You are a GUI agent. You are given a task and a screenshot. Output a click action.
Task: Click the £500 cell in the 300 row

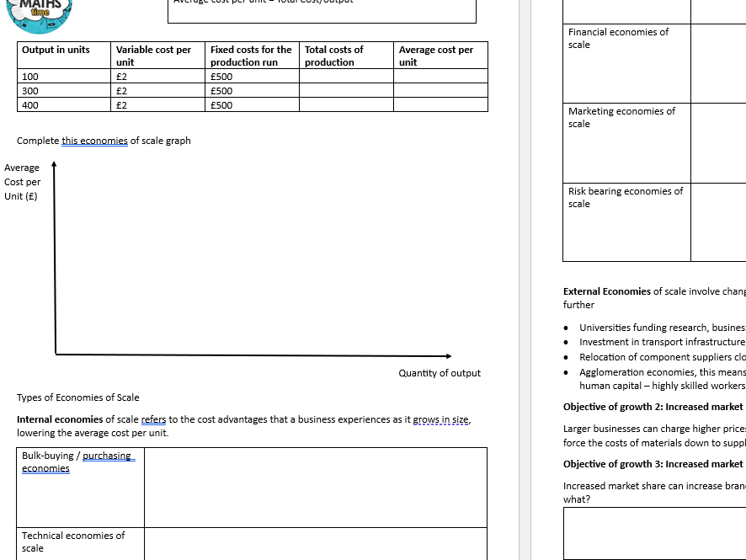click(252, 90)
